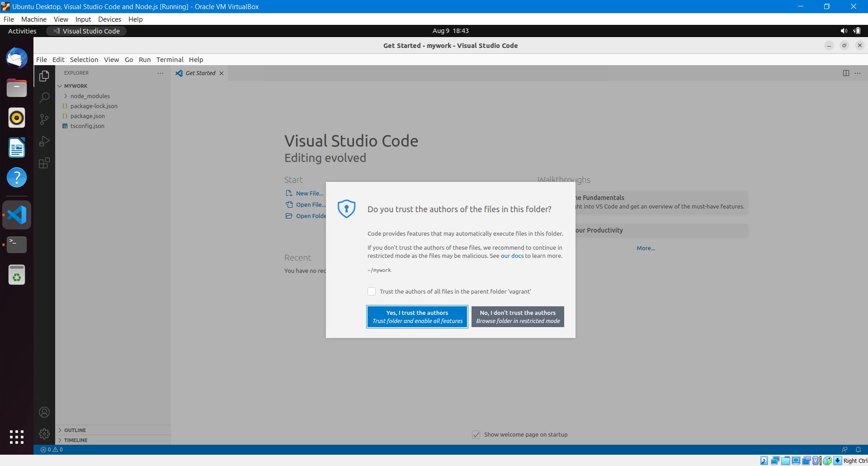
Task: Open the 'our docs' link
Action: click(512, 256)
